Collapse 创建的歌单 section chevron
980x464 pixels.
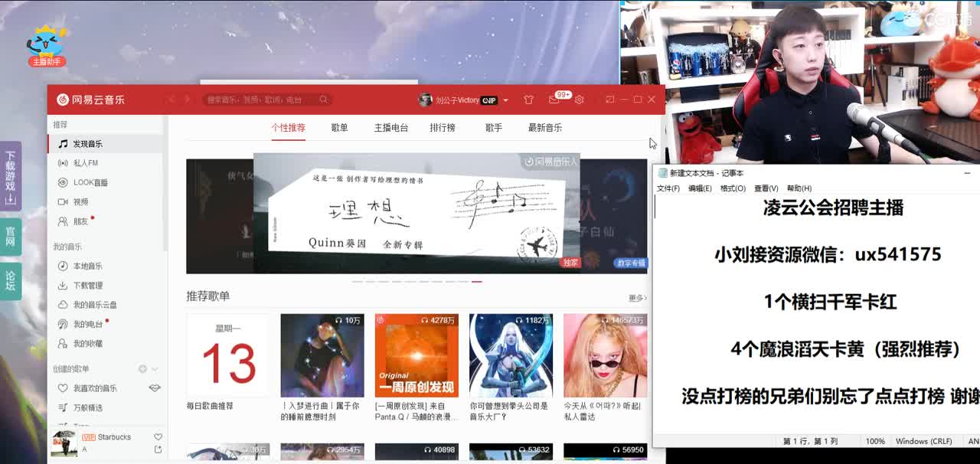click(x=155, y=369)
